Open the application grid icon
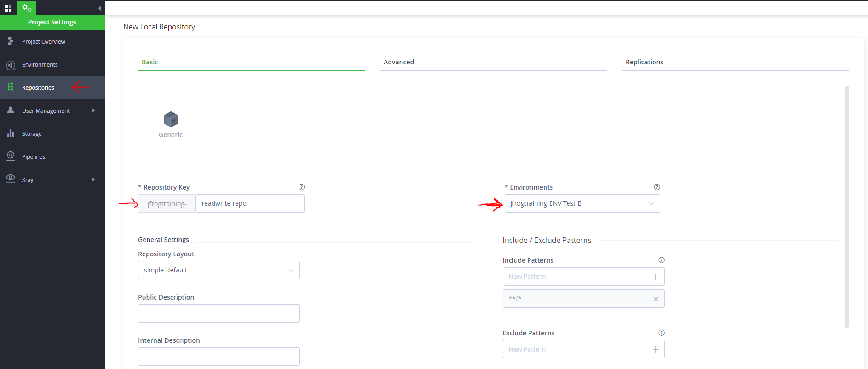868x369 pixels. tap(8, 8)
